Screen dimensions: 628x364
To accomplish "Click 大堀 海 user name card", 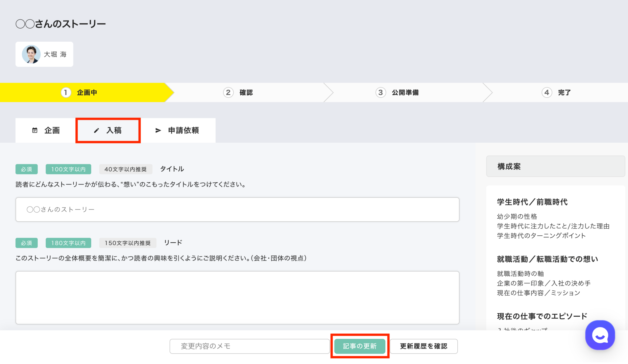I will tap(55, 54).
